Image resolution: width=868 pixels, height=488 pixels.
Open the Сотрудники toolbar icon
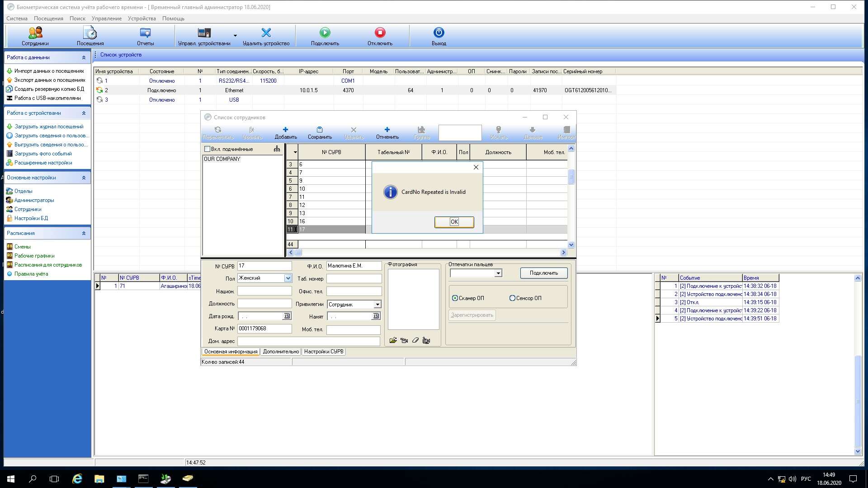pyautogui.click(x=35, y=36)
